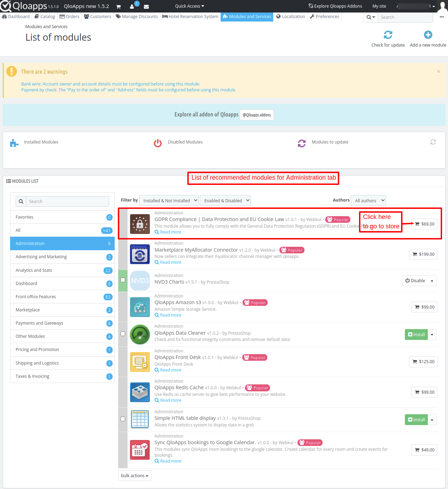Image resolution: width=448 pixels, height=489 pixels.
Task: Click the QloApps logo
Action: 24,6
